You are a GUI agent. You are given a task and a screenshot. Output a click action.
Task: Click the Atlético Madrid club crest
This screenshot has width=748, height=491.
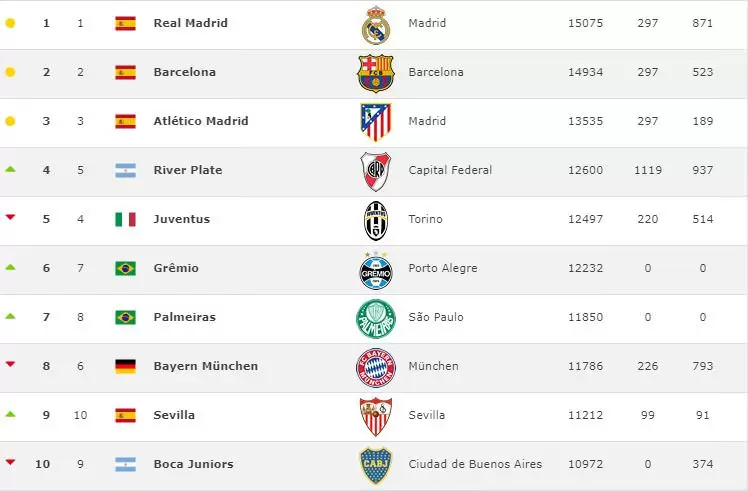[376, 122]
